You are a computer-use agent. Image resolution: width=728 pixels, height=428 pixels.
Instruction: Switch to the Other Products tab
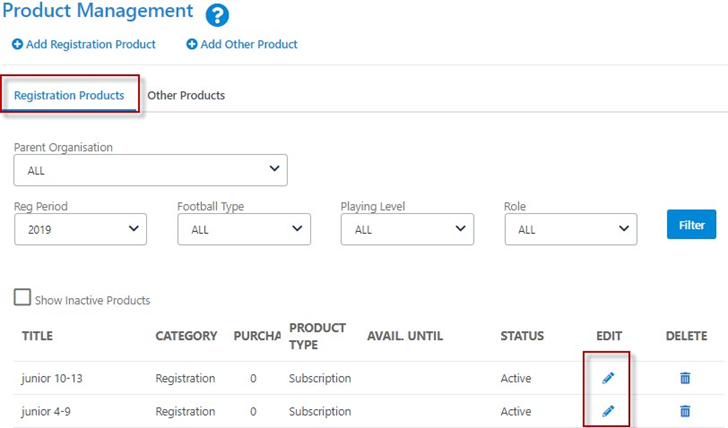[x=186, y=96]
